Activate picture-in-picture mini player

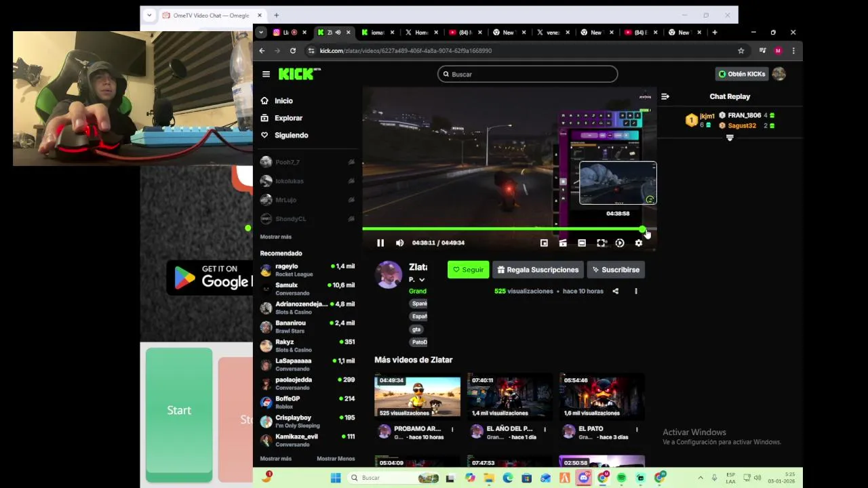[544, 243]
